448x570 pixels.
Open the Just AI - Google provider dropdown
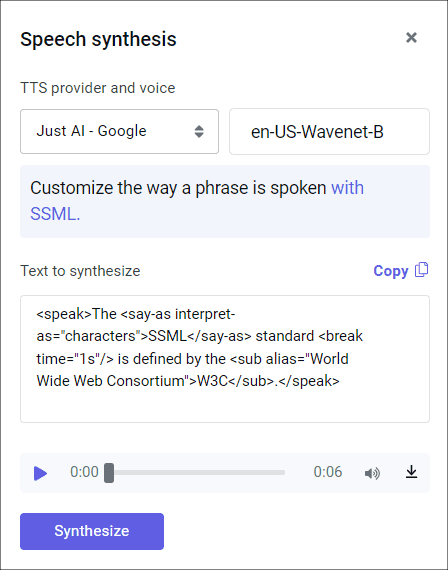(119, 131)
